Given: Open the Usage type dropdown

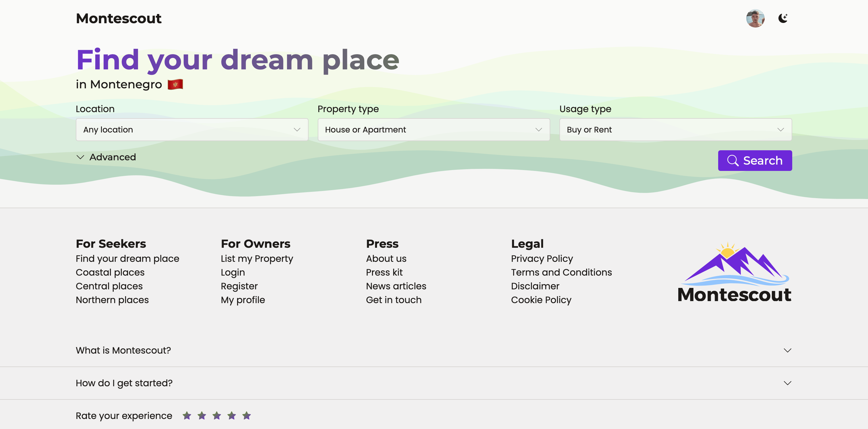Looking at the screenshot, I should point(675,130).
